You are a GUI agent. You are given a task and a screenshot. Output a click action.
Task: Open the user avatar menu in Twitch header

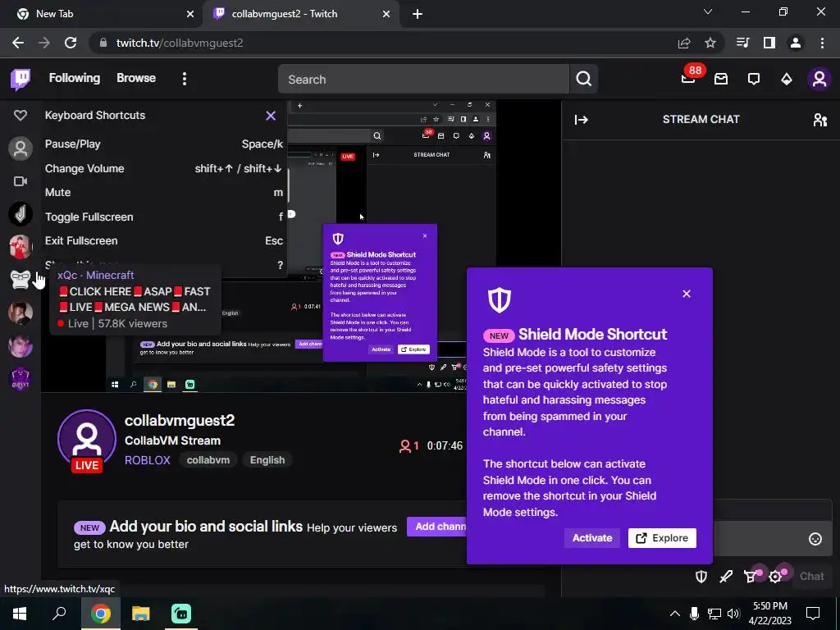click(819, 80)
